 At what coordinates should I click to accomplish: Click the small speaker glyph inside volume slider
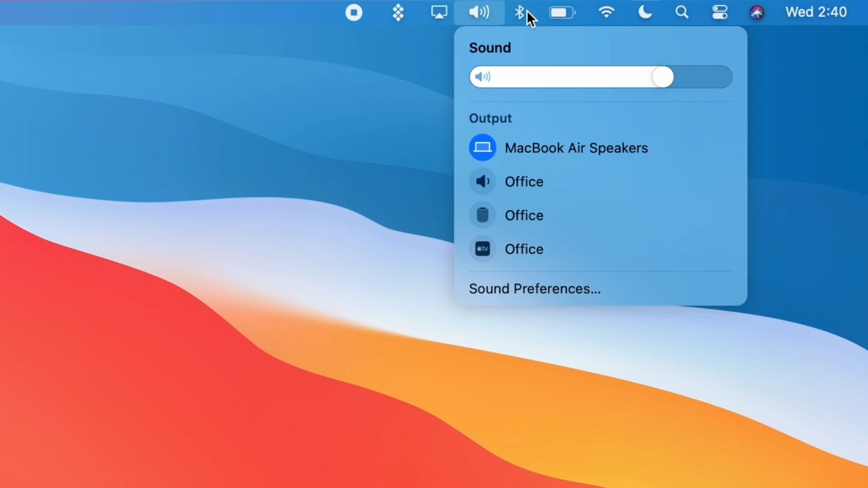482,77
